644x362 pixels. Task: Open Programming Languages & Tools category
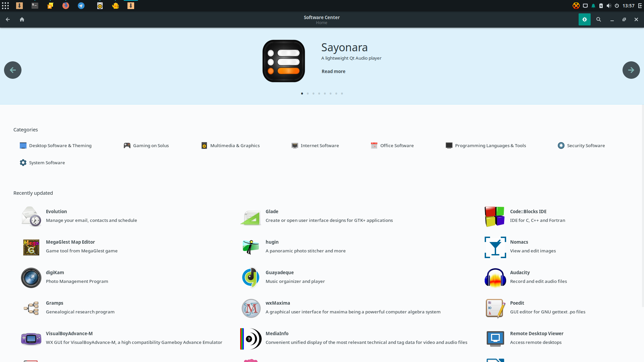486,145
